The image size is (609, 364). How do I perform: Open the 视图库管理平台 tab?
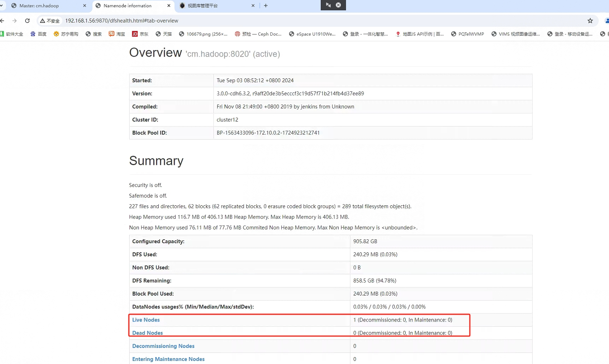click(x=216, y=6)
